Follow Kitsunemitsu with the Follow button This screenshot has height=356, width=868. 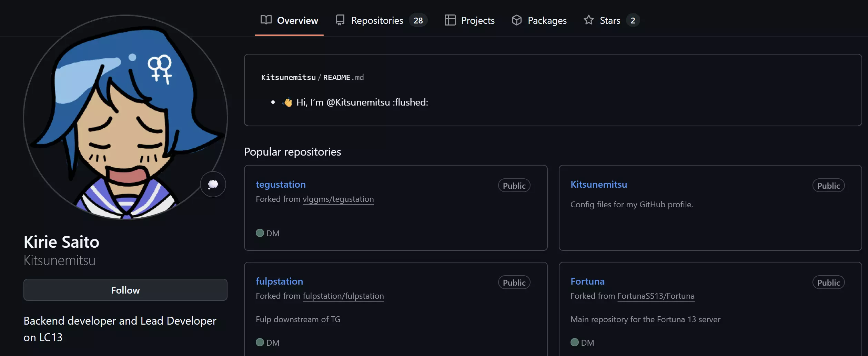coord(125,290)
